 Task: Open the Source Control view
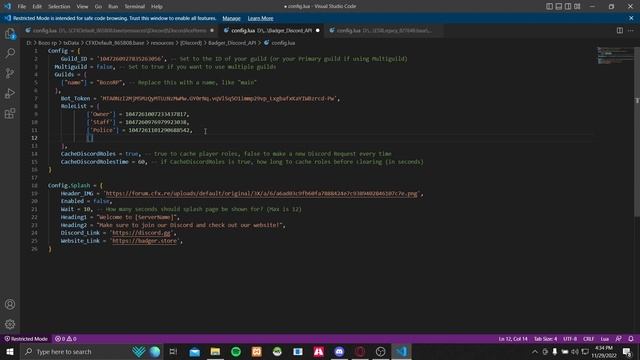click(10, 73)
